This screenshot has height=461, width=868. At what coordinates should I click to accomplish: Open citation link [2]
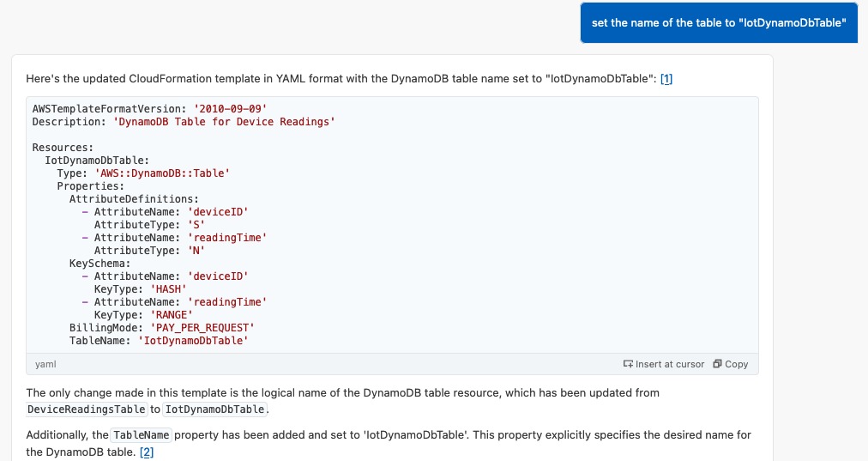[146, 452]
